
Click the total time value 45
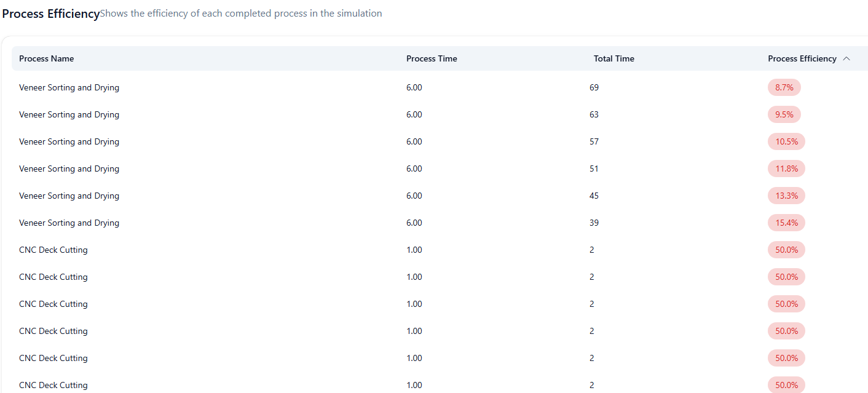(x=594, y=196)
